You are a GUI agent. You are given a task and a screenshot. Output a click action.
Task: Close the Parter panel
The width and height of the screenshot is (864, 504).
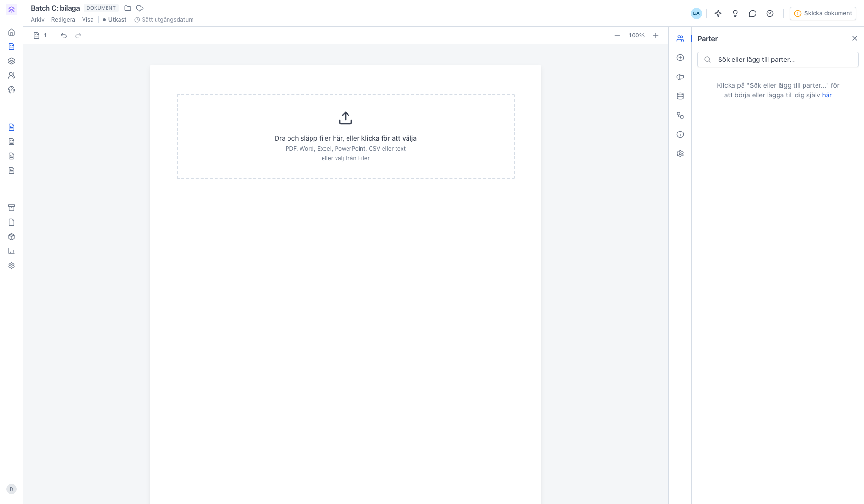(x=855, y=38)
